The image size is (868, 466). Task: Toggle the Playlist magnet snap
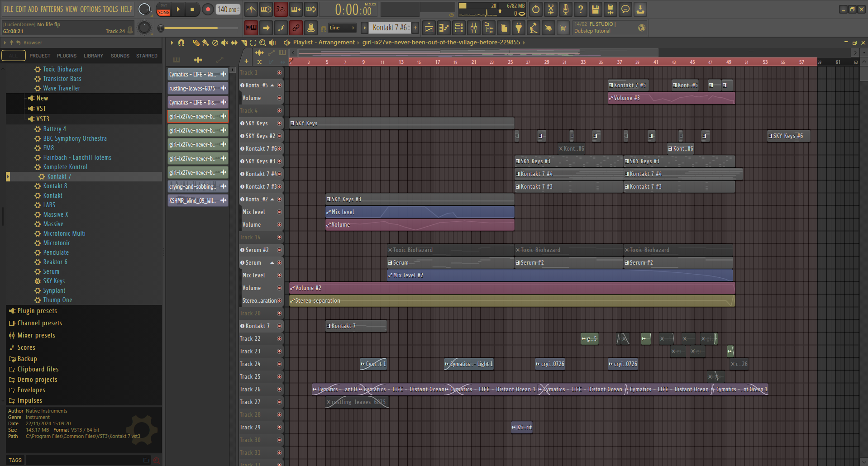coord(181,43)
